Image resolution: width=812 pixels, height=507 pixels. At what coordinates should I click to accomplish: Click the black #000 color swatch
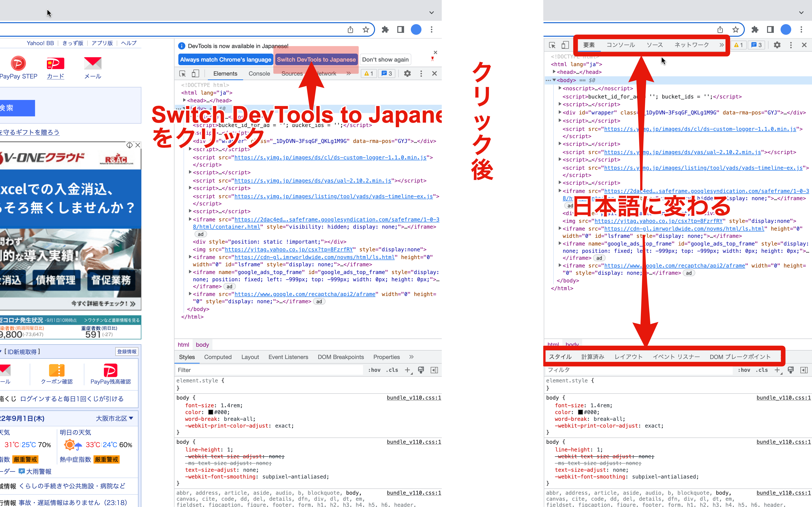(211, 412)
